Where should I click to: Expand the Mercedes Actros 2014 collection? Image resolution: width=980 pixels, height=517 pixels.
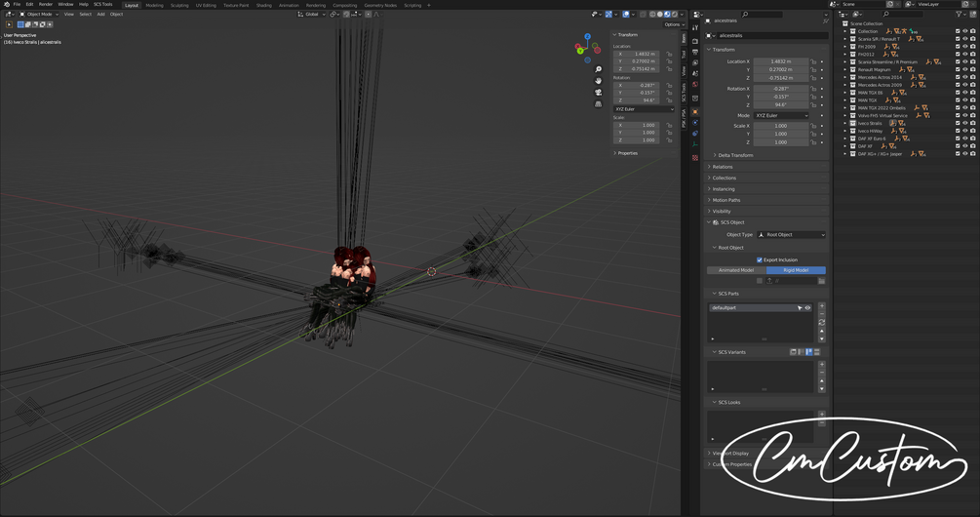[x=845, y=77]
